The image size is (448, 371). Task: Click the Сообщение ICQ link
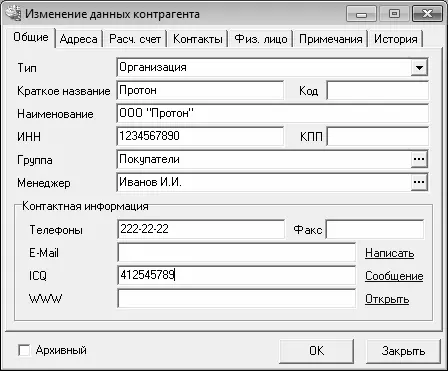(394, 276)
